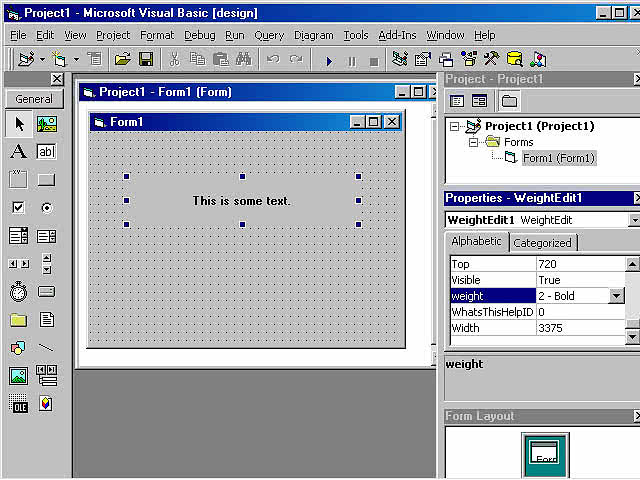The image size is (640, 480).
Task: Select the Pointer tool in toolbox
Action: click(x=19, y=124)
